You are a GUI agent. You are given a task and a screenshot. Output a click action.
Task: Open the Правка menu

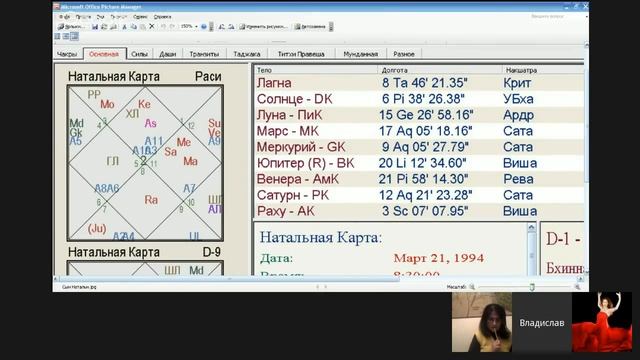coord(83,17)
